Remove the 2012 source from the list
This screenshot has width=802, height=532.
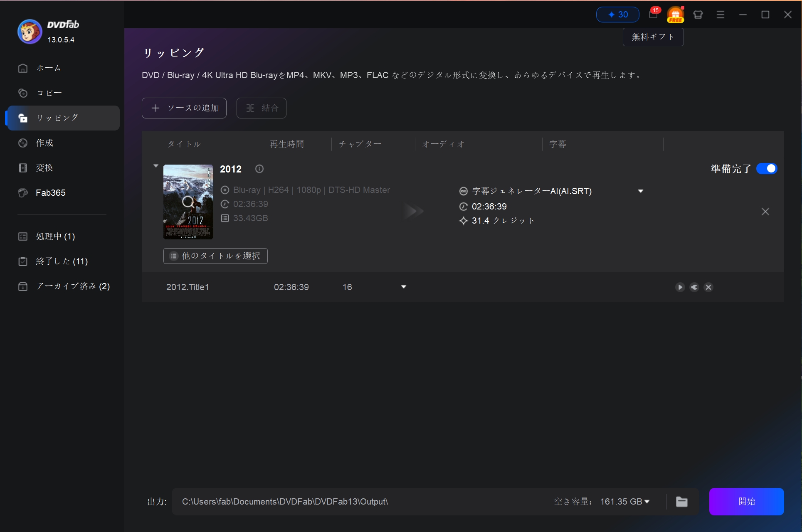(x=765, y=212)
